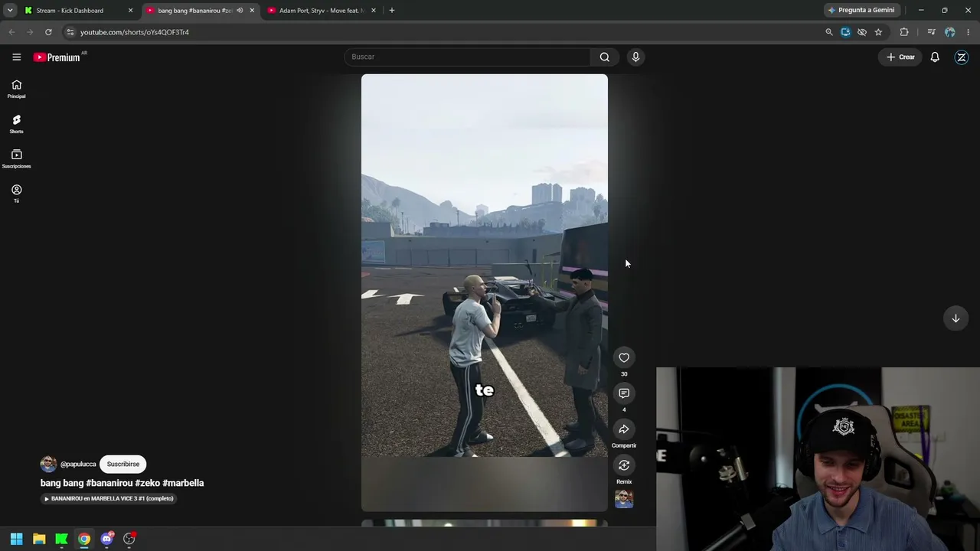The image size is (980, 551).
Task: Open Suscripciones in the sidebar
Action: tap(16, 159)
